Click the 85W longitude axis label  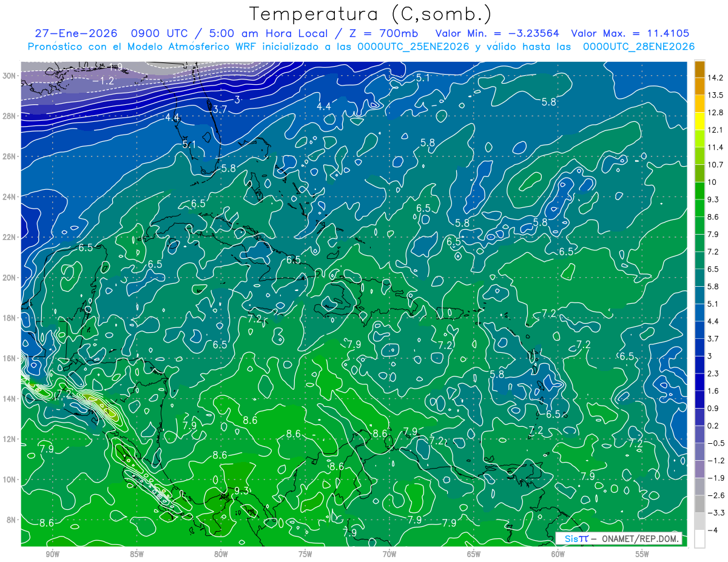(136, 554)
